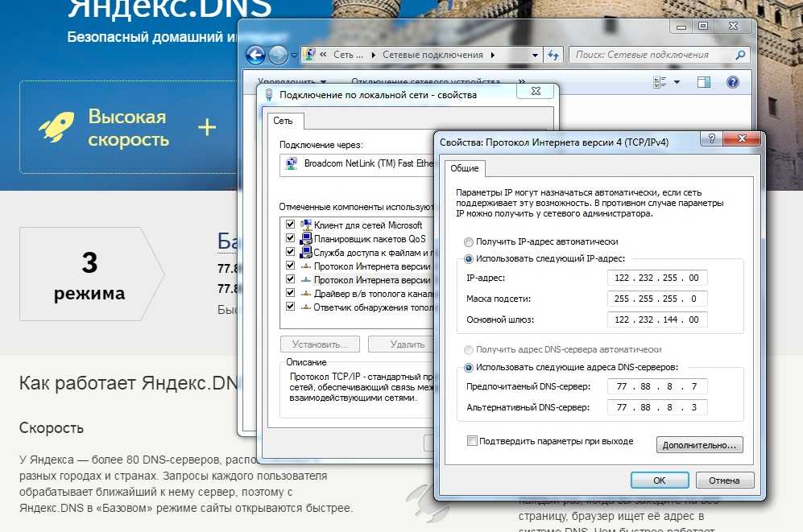The image size is (803, 532).
Task: Select Использовать следующие адреса DNS-серверов option
Action: (468, 367)
